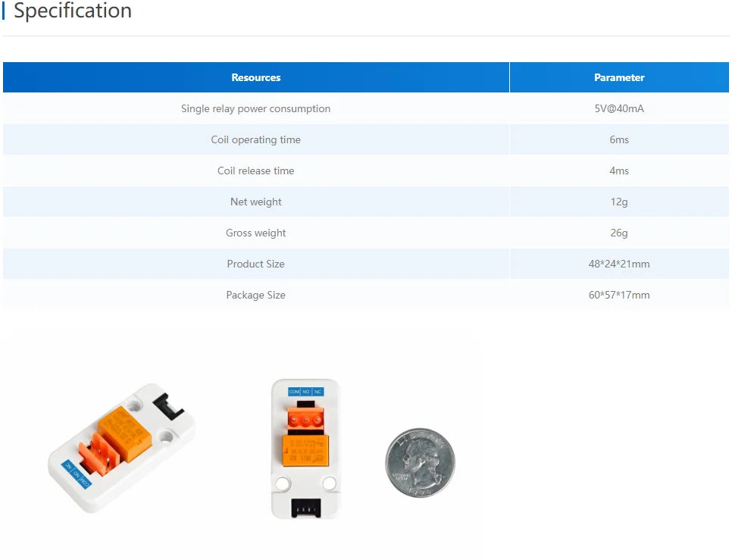Click the angled relay unit product photo

(x=121, y=448)
